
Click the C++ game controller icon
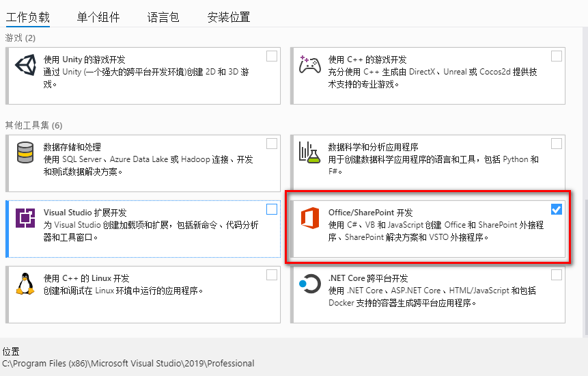tap(310, 64)
